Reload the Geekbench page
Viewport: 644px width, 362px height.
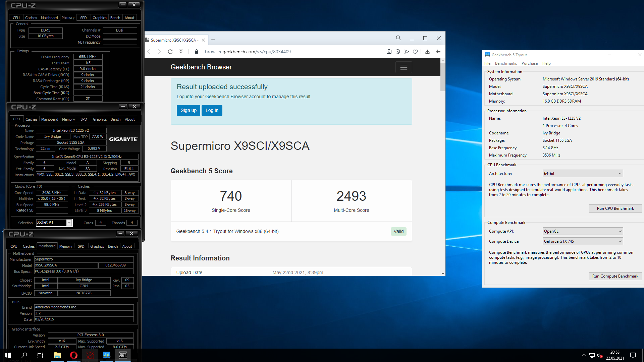[170, 52]
